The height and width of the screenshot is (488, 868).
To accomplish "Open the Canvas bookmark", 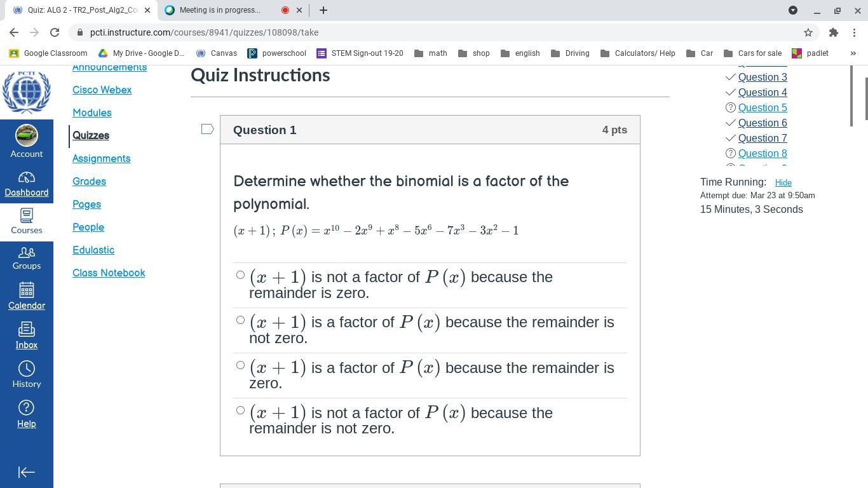I will tap(217, 53).
